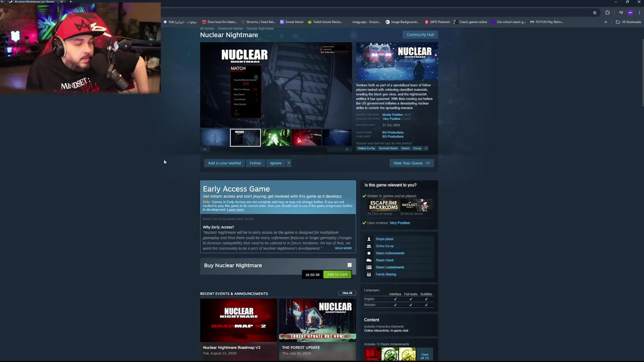This screenshot has width=644, height=362.
Task: Click the Steam Cloud feature icon
Action: click(x=369, y=260)
